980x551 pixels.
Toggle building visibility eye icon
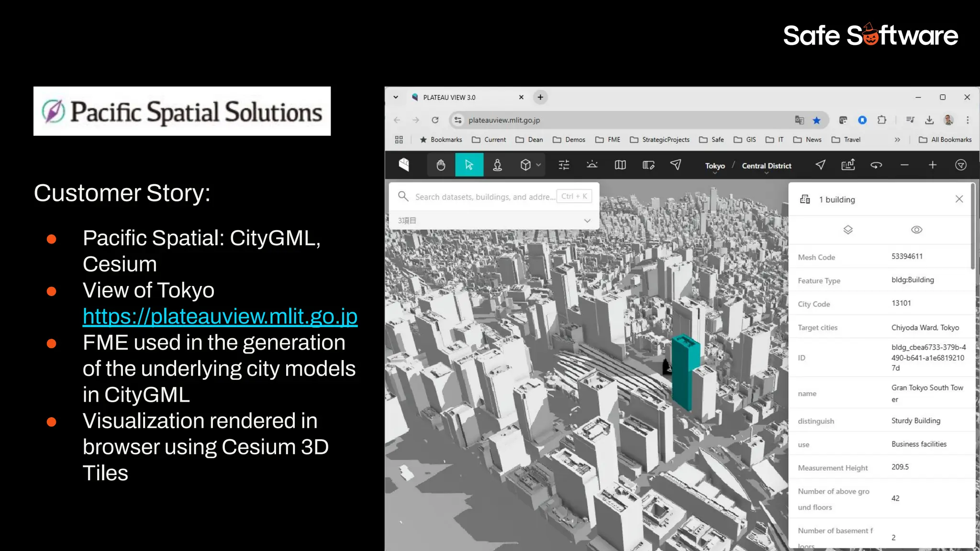(916, 230)
